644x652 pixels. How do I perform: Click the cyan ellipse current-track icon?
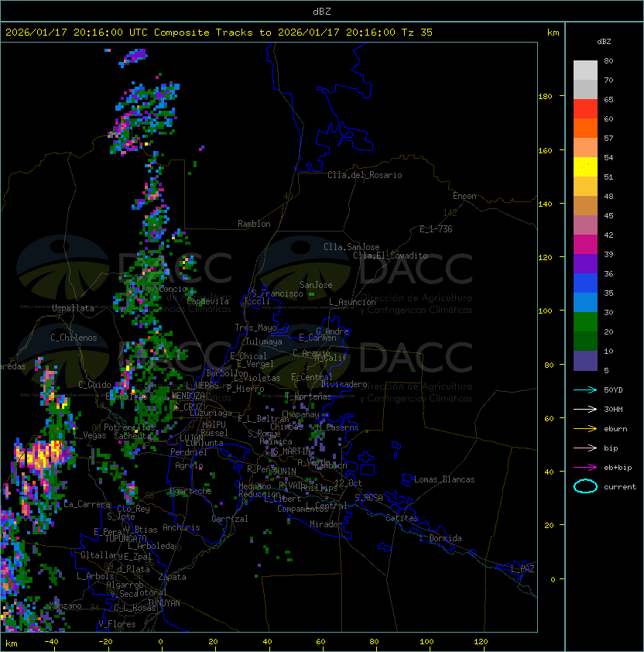pyautogui.click(x=585, y=486)
